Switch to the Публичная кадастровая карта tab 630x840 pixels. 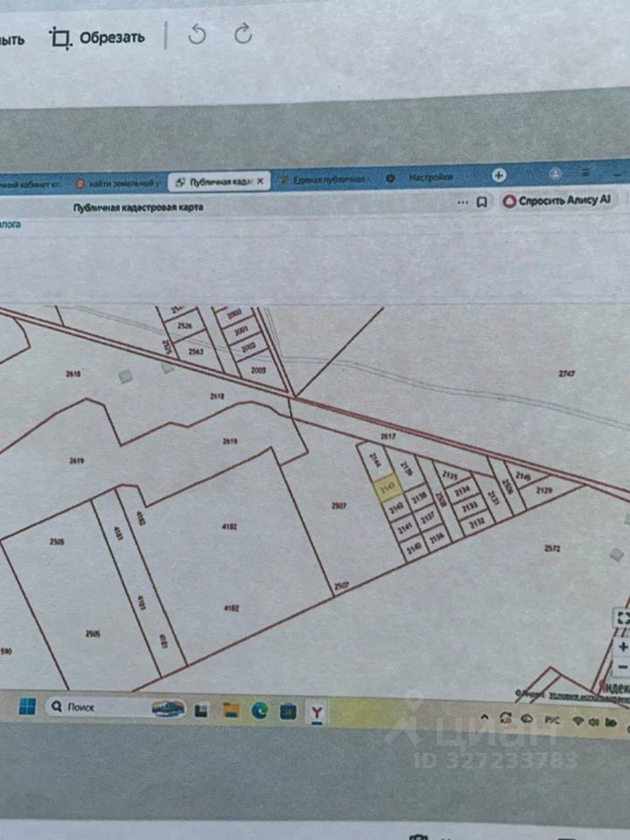[220, 182]
